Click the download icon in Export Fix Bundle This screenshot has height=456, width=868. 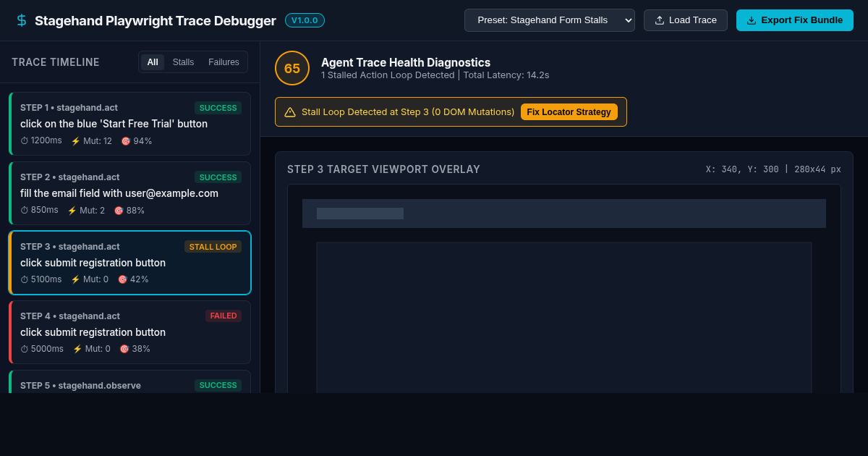point(752,20)
